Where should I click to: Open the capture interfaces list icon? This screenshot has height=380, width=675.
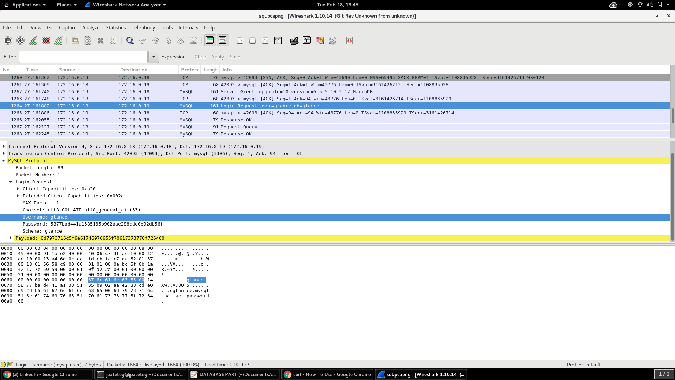[8, 40]
